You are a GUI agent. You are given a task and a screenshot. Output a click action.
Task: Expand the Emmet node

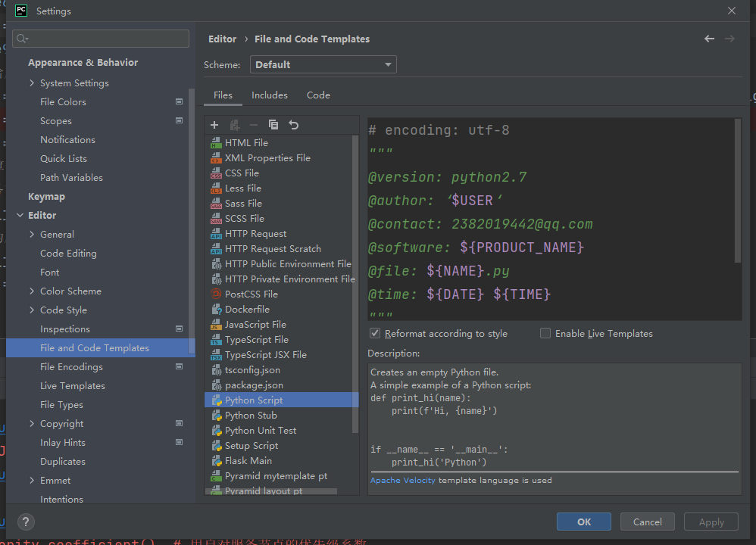coord(32,481)
